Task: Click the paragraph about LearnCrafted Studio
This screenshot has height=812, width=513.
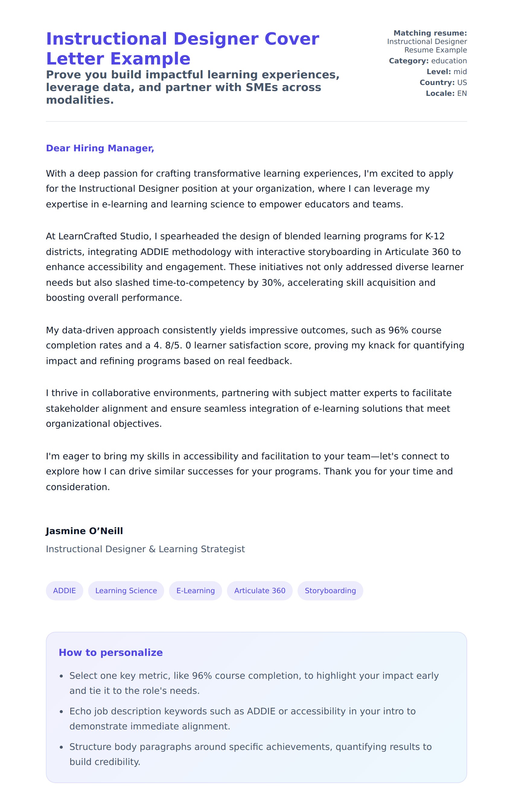Action: coord(255,267)
